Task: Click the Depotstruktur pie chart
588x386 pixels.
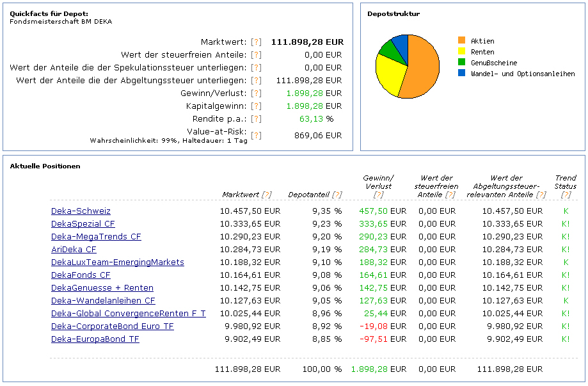Action: [408, 67]
